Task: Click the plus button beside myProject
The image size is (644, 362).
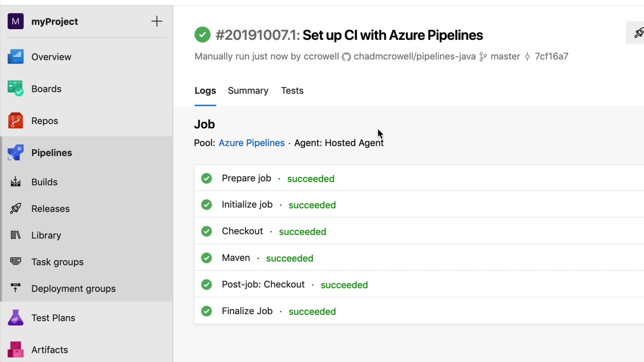Action: click(157, 21)
